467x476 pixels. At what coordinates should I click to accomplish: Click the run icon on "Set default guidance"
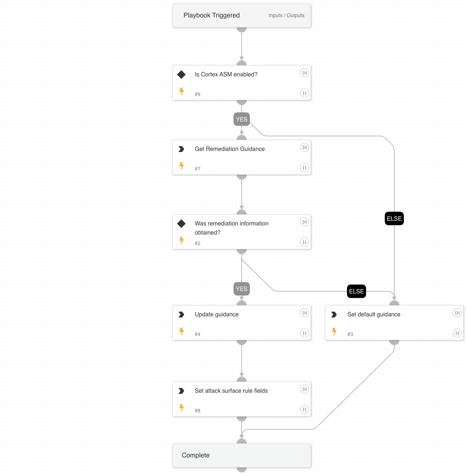(457, 313)
